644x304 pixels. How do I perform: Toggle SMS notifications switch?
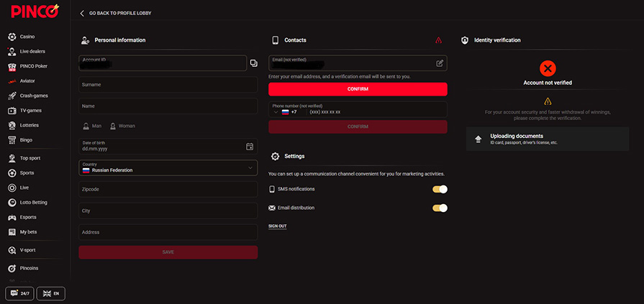(x=440, y=189)
